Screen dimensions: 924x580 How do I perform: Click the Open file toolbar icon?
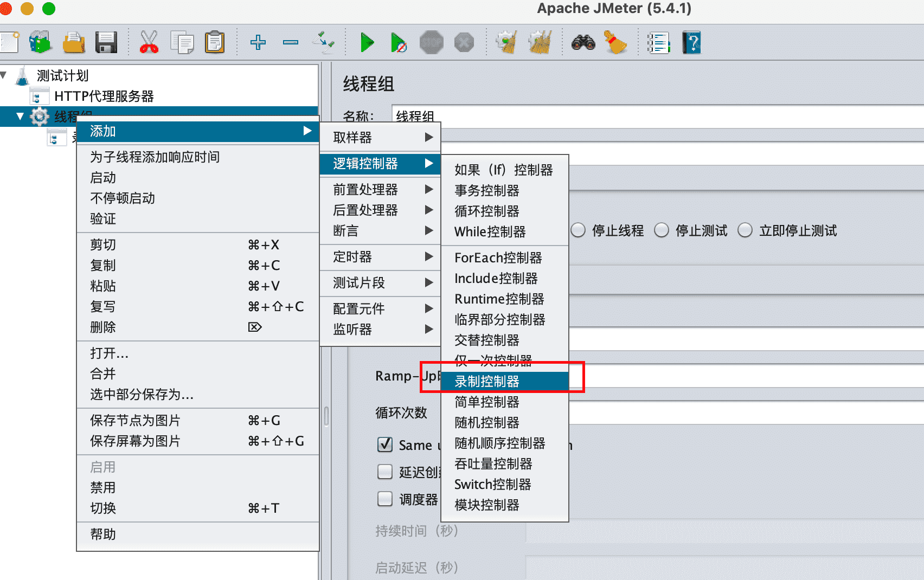[74, 42]
